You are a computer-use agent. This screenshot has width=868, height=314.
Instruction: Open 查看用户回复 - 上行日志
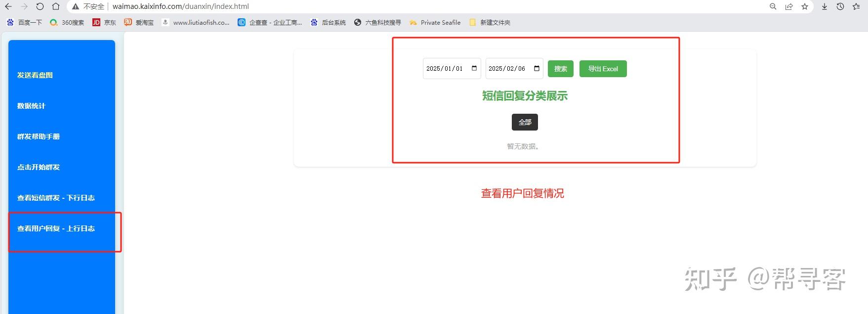(x=56, y=228)
